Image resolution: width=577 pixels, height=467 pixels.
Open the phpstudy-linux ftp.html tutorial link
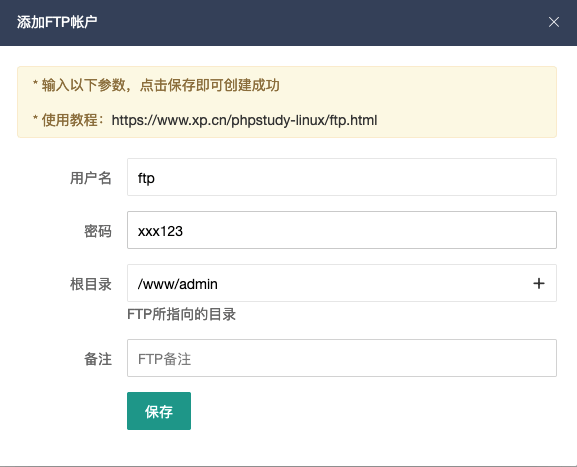pos(244,120)
